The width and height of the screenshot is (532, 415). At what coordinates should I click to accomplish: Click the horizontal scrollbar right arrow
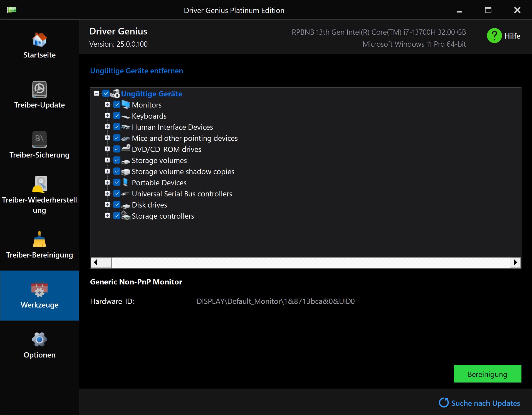[516, 262]
